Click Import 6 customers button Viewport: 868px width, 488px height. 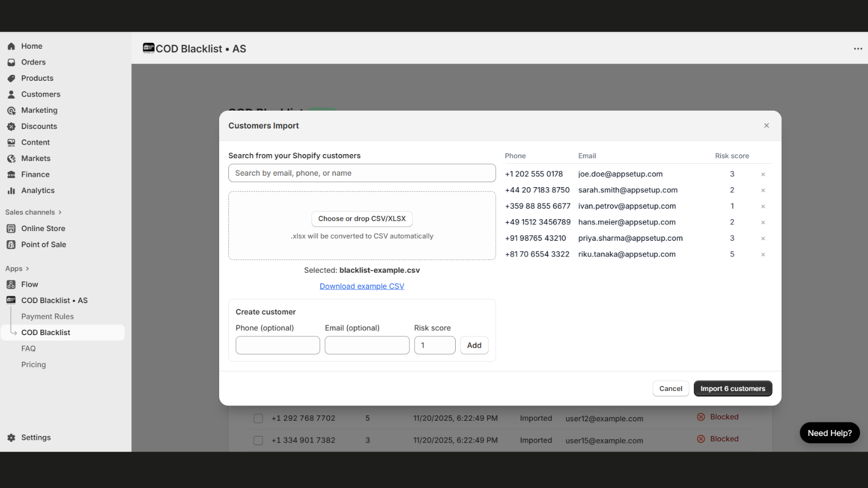[x=732, y=389]
